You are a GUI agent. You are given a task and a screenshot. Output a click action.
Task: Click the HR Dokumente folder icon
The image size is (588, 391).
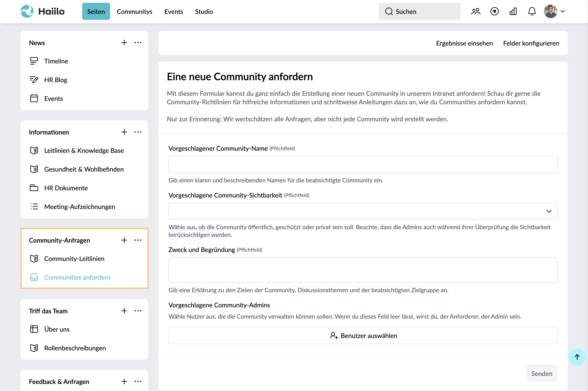point(34,188)
